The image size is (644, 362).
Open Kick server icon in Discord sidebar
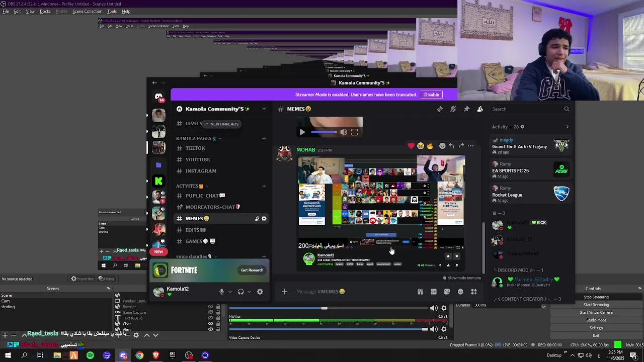pyautogui.click(x=158, y=181)
